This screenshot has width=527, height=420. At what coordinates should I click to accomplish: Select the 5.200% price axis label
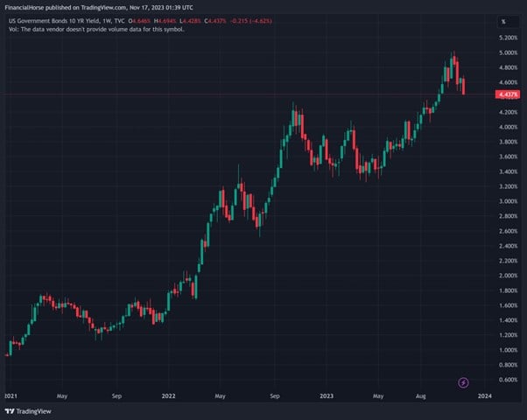tap(508, 38)
